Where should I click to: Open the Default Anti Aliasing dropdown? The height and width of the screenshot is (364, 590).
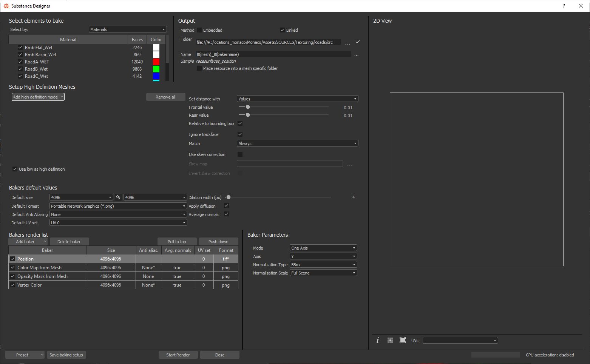pyautogui.click(x=118, y=214)
